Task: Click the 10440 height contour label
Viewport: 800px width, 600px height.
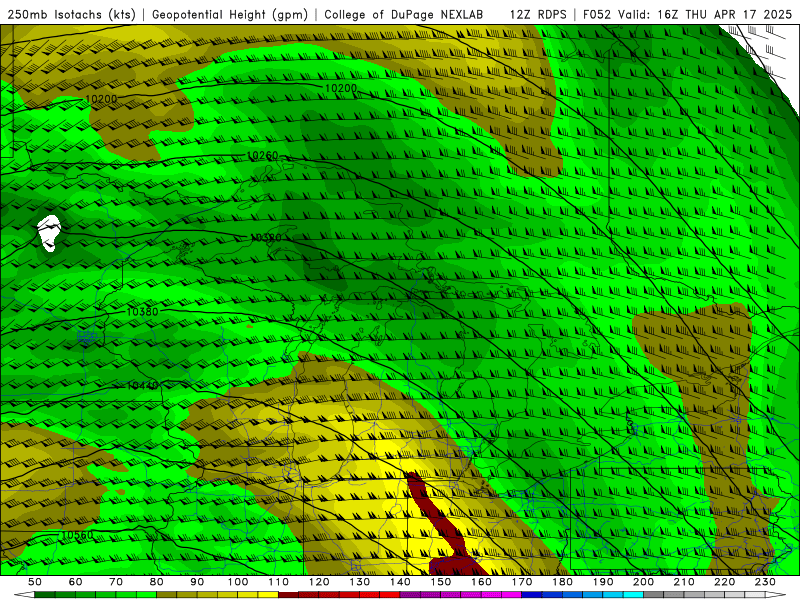Action: pos(142,386)
